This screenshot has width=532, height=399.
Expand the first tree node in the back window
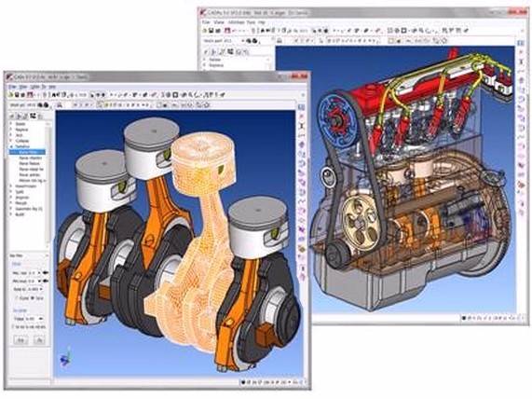[x=204, y=60]
